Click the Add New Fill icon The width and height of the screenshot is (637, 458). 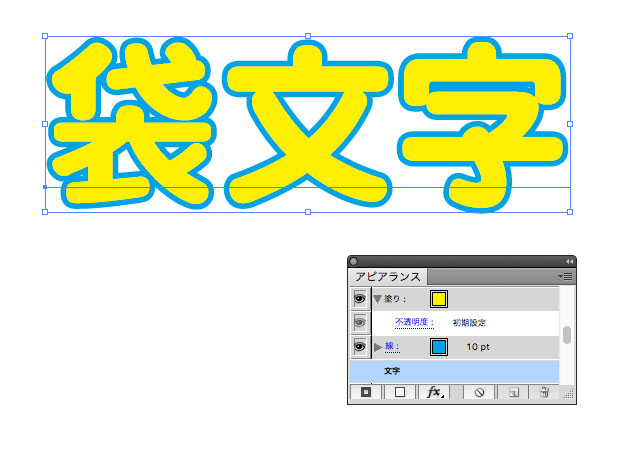(x=400, y=392)
